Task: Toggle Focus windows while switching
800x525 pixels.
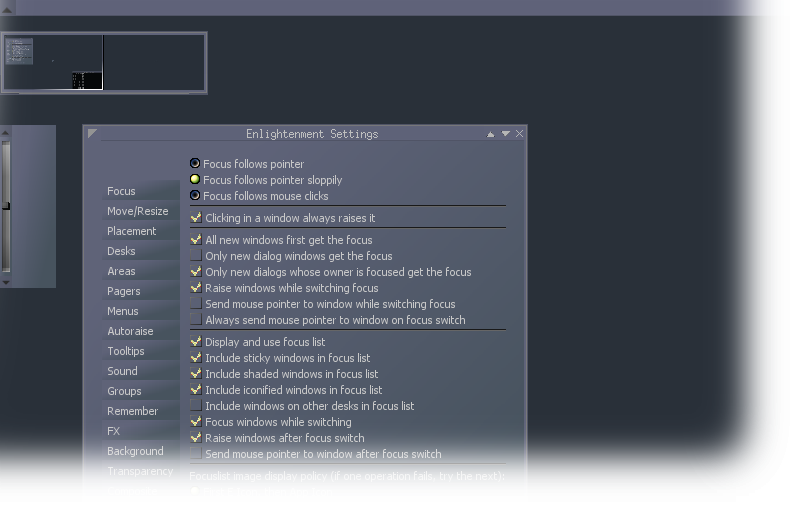Action: [x=196, y=421]
